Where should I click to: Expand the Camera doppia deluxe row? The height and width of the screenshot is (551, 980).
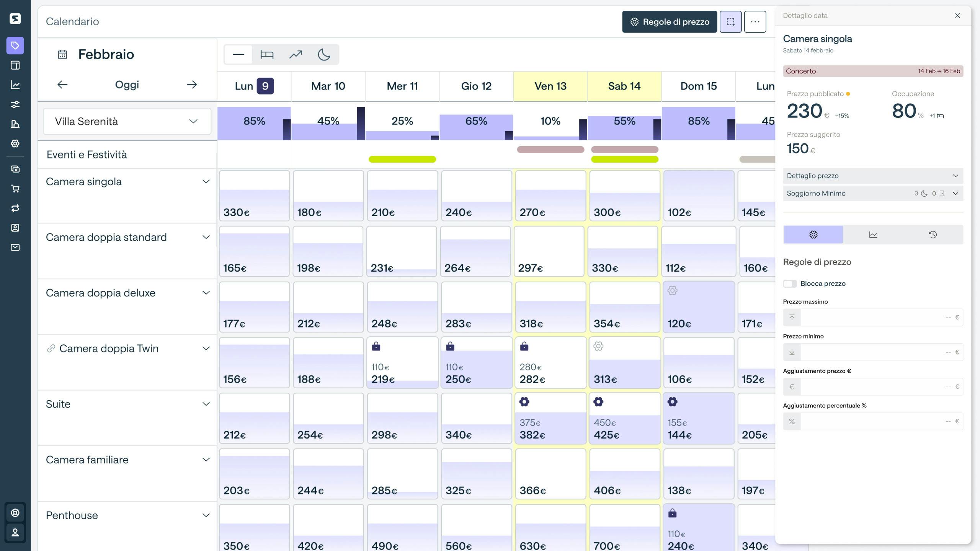coord(206,293)
